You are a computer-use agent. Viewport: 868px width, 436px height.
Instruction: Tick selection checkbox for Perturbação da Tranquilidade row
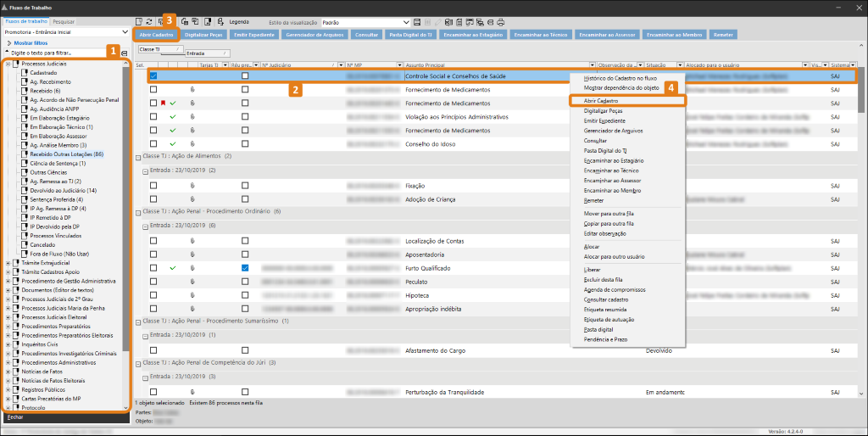point(153,392)
